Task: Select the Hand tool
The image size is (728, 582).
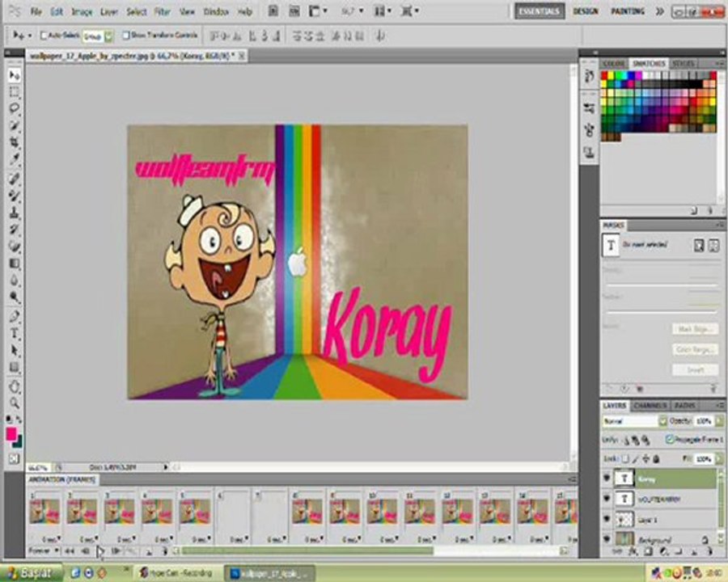Action: (15, 386)
